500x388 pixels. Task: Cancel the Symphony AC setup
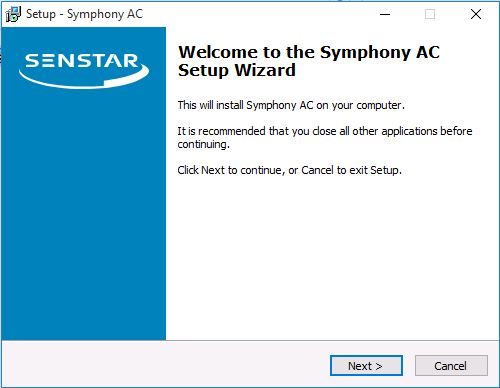click(451, 366)
